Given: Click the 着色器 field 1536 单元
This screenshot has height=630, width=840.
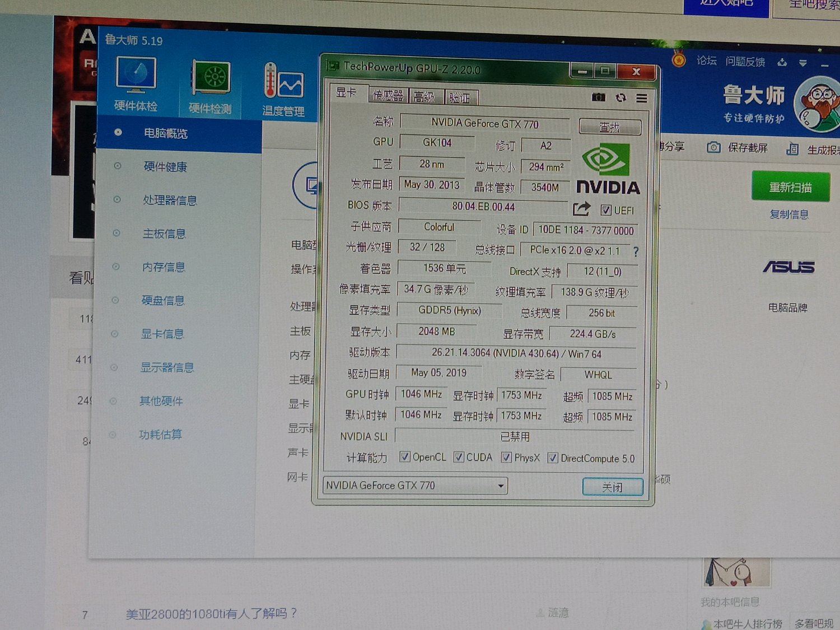Looking at the screenshot, I should (444, 268).
